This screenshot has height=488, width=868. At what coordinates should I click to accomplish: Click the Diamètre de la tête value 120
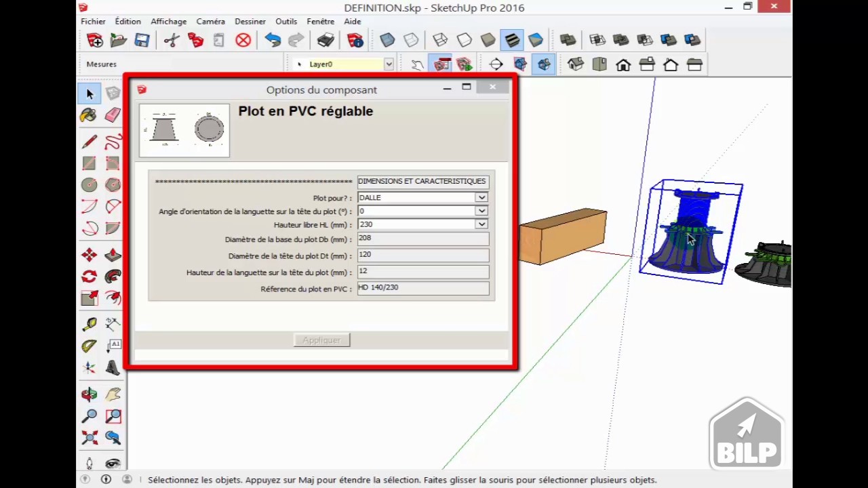pyautogui.click(x=423, y=255)
